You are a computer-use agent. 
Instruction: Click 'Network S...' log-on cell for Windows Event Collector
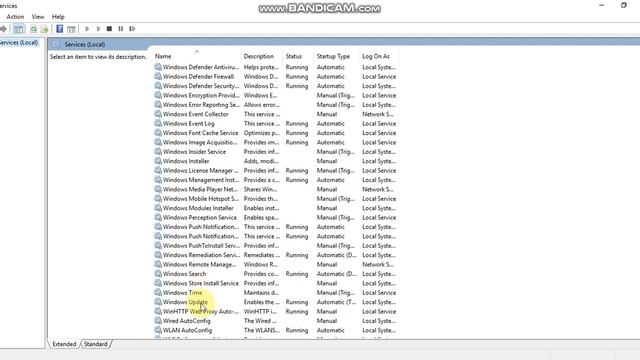pyautogui.click(x=378, y=114)
